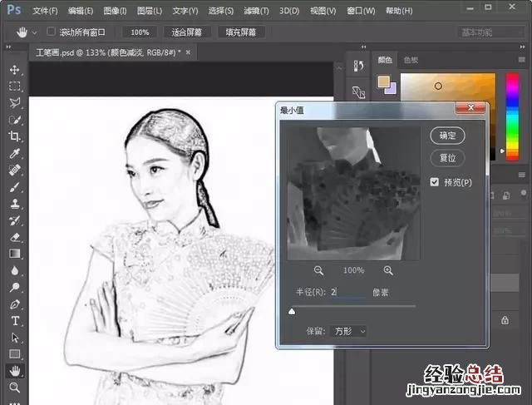Click the background color swatch
The image size is (532, 405).
[x=392, y=89]
